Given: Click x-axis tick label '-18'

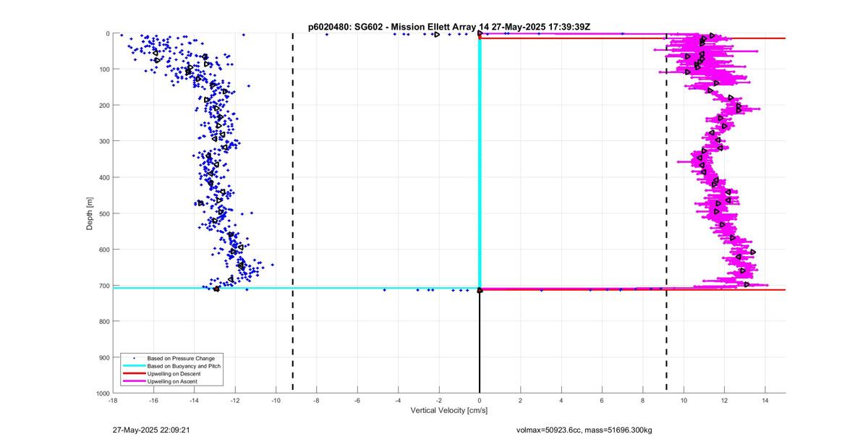Looking at the screenshot, I should pyautogui.click(x=113, y=400).
